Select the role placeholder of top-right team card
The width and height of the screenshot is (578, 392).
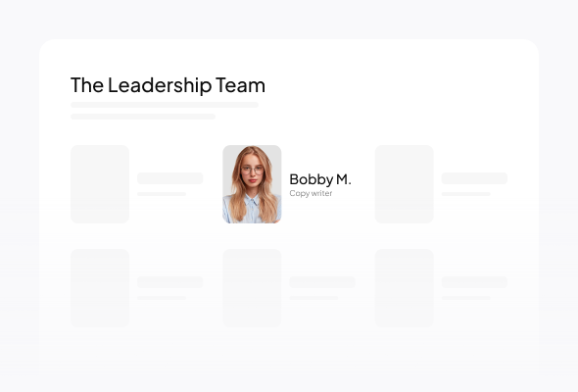[466, 194]
